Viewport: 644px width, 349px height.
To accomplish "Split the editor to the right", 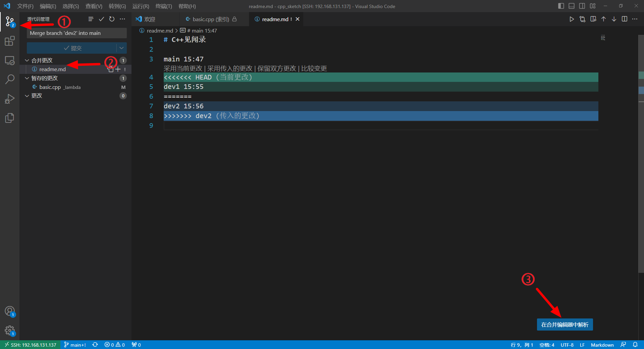I will tap(625, 19).
